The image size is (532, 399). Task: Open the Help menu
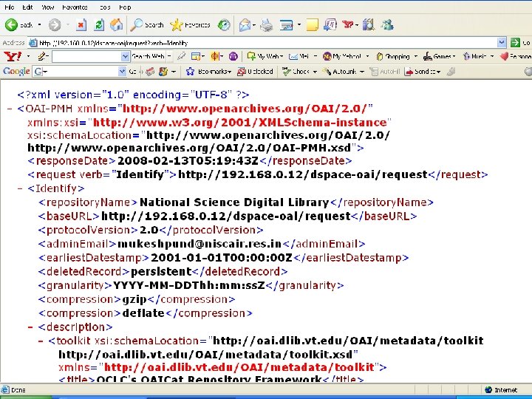pos(125,7)
